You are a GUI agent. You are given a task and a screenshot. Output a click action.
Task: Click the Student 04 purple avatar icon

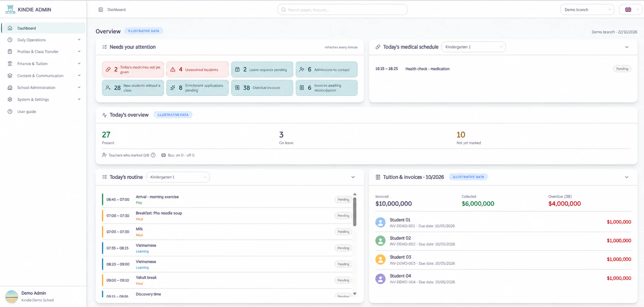pos(381,279)
